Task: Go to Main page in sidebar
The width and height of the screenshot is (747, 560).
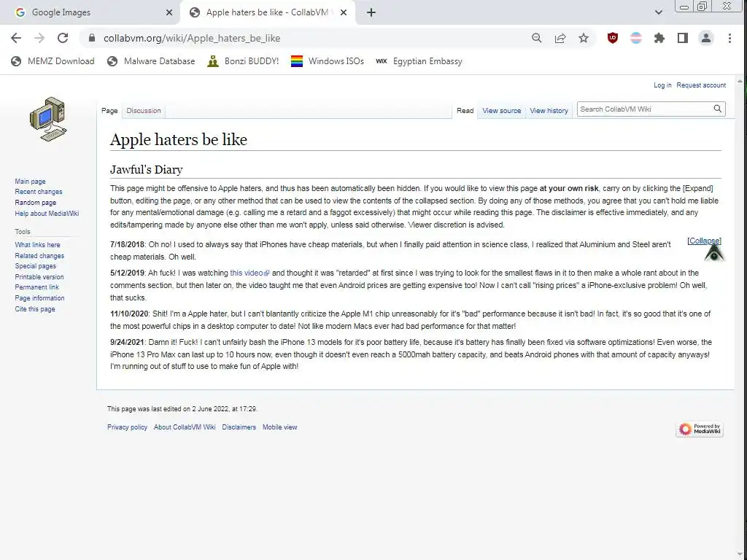Action: click(x=30, y=182)
